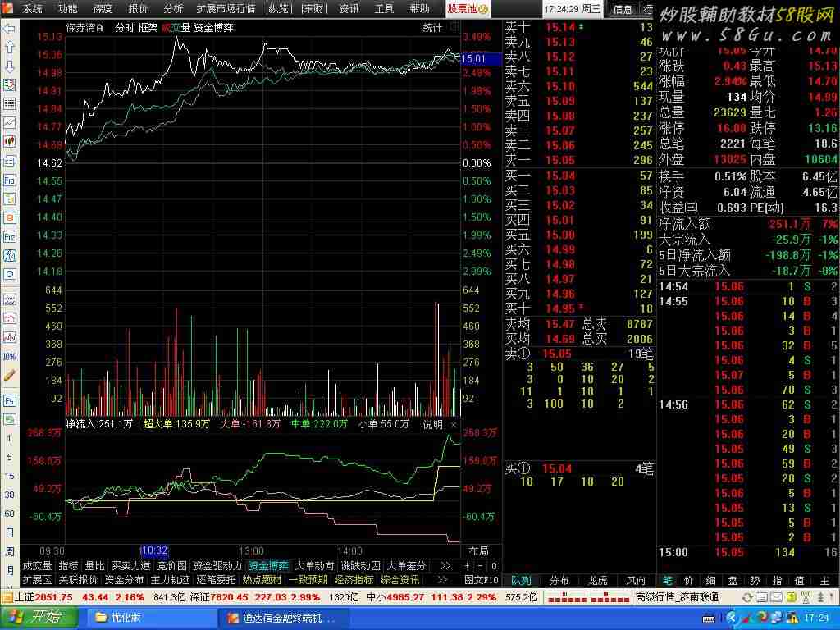
Task: Select the 涨跌动因 indicator tab
Action: point(361,566)
